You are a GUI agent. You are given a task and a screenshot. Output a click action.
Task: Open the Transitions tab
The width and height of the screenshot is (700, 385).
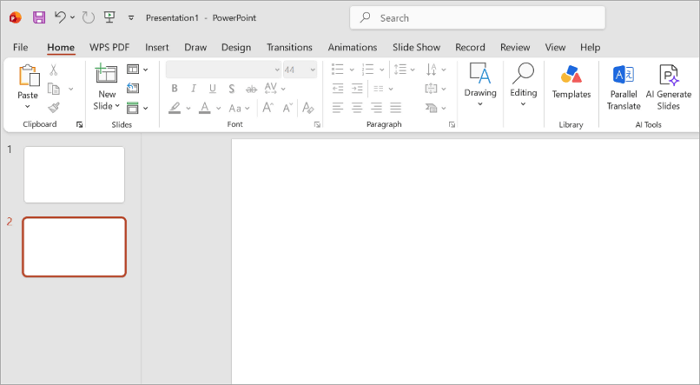coord(289,47)
